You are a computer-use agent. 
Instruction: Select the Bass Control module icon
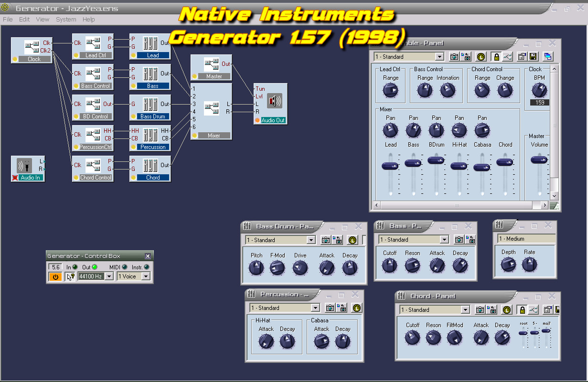pos(93,74)
